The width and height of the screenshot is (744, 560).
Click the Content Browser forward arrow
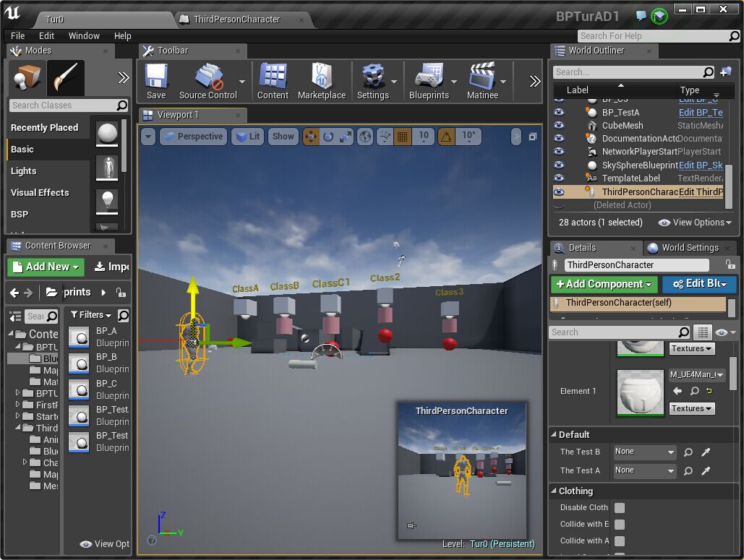[28, 293]
